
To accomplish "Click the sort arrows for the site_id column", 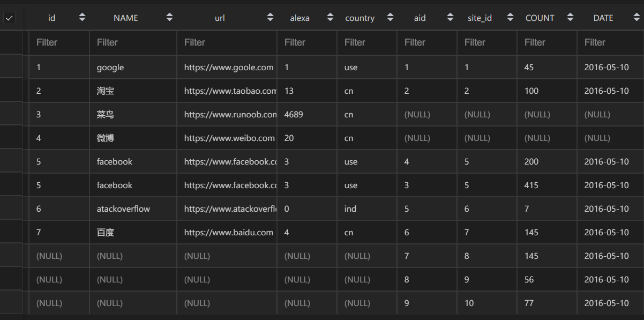I will click(x=510, y=18).
